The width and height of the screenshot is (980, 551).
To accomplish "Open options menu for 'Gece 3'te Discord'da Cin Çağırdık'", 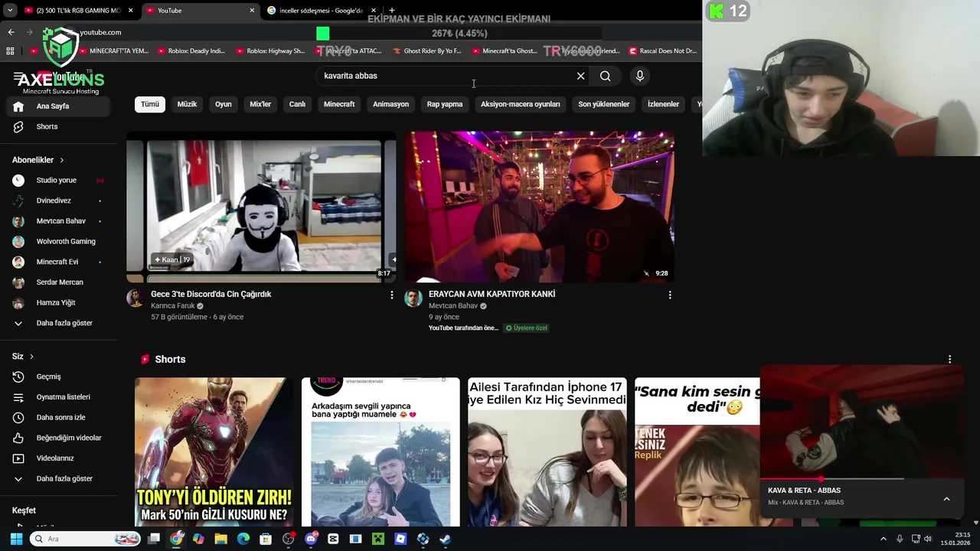I will (392, 295).
